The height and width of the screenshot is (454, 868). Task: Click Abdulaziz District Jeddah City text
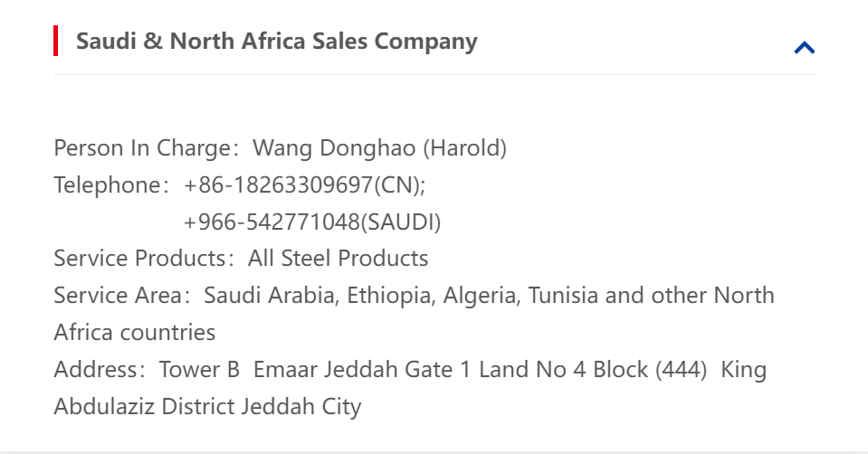(x=207, y=408)
